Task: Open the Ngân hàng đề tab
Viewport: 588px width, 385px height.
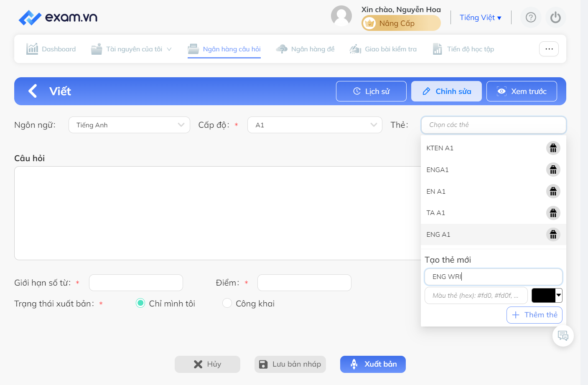Action: (305, 49)
